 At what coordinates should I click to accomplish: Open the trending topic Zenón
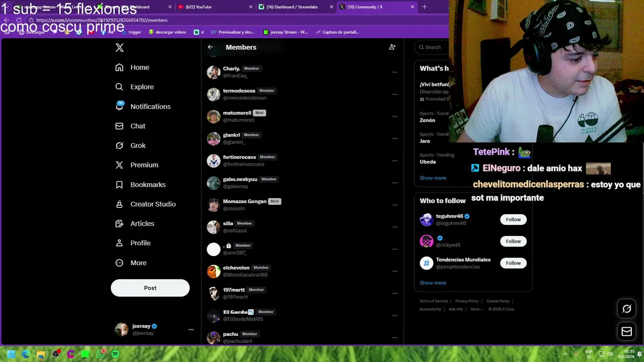(x=428, y=120)
